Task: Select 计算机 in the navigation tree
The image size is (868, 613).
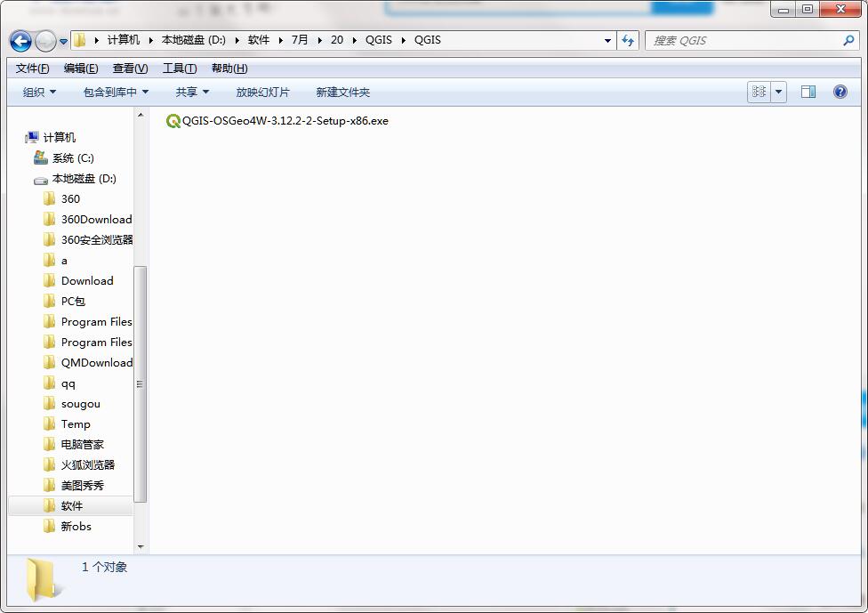Action: (60, 137)
